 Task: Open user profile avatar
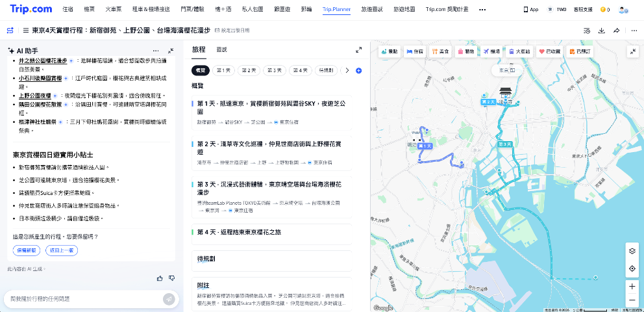point(623,10)
